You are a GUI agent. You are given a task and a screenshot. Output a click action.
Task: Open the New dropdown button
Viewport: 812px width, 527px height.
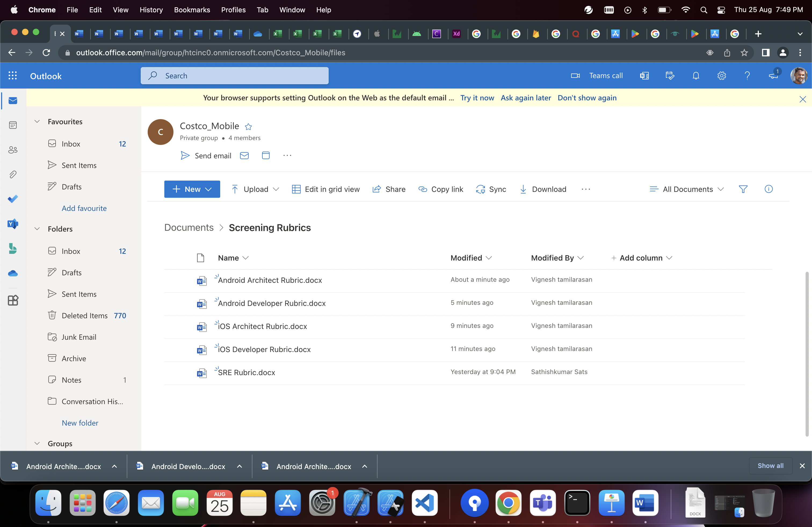click(192, 189)
